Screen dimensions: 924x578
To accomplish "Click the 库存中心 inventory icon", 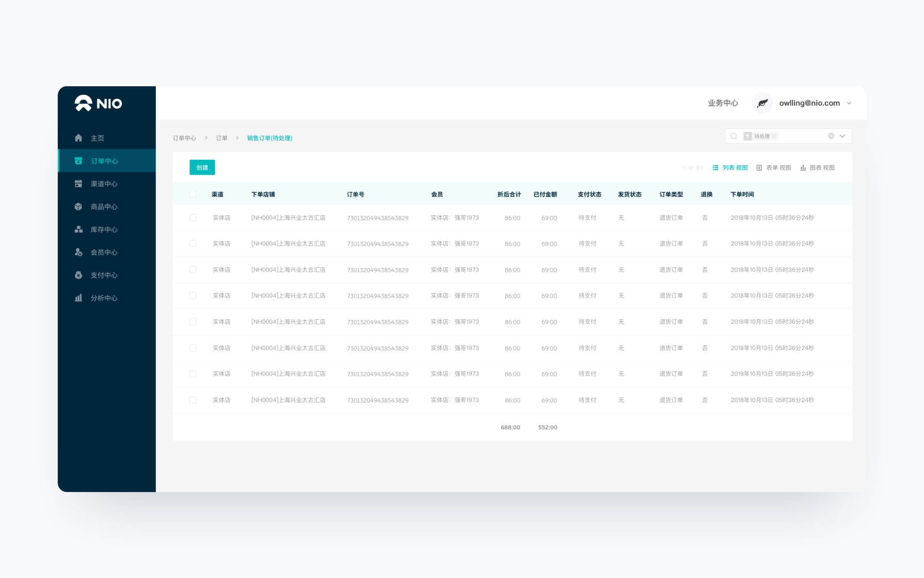I will coord(78,230).
